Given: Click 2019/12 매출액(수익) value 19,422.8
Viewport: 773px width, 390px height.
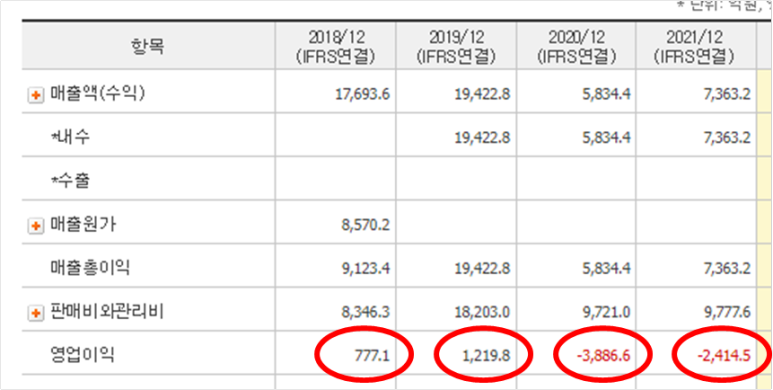Looking at the screenshot, I should [483, 94].
